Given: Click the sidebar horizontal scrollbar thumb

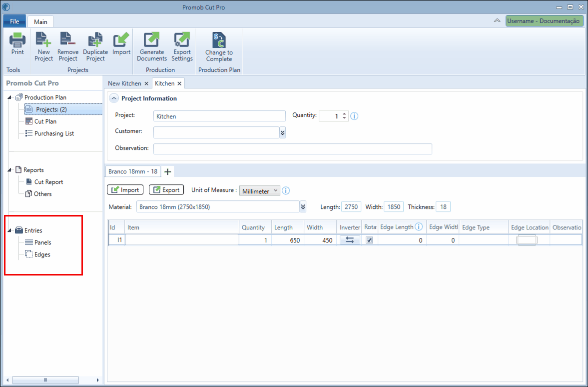Looking at the screenshot, I should 45,380.
